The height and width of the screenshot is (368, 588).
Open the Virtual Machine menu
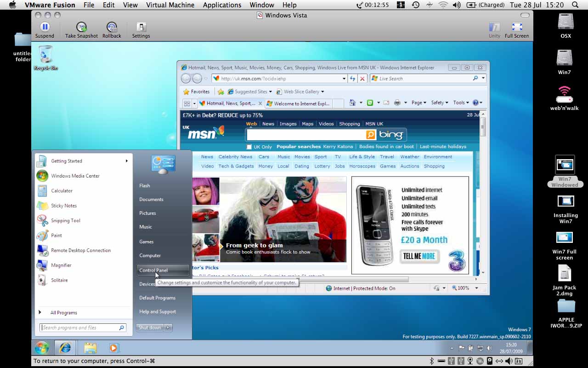[x=170, y=5]
